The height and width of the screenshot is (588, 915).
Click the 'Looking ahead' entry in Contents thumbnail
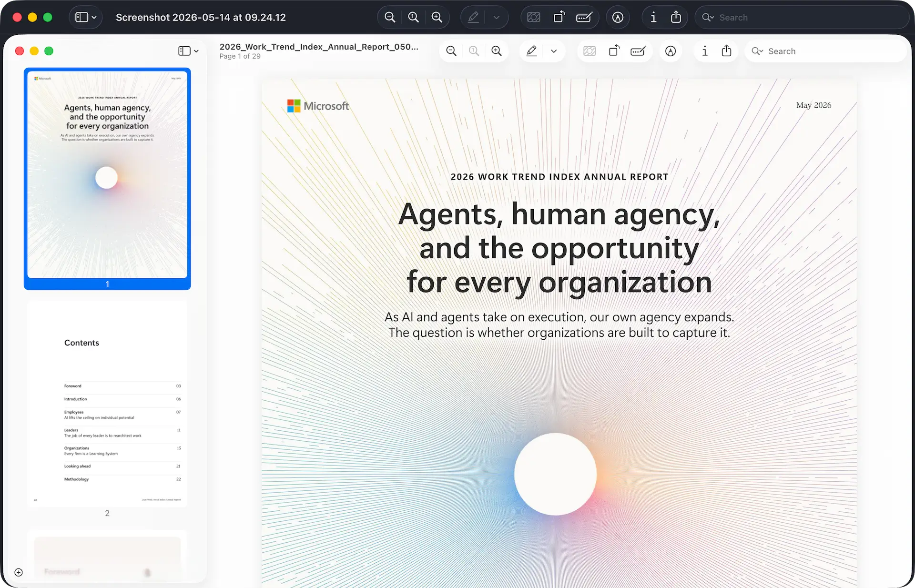[77, 466]
